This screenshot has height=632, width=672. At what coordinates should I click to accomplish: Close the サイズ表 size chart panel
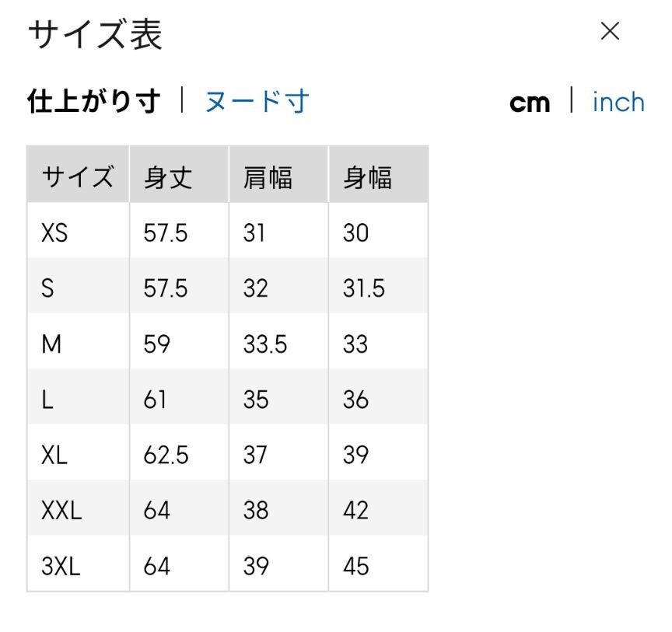click(x=611, y=32)
